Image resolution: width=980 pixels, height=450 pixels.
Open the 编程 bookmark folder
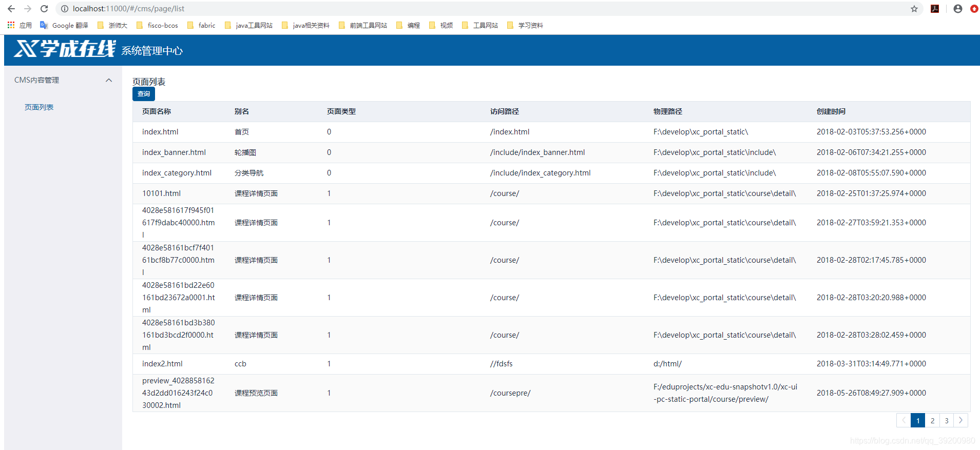click(x=408, y=25)
